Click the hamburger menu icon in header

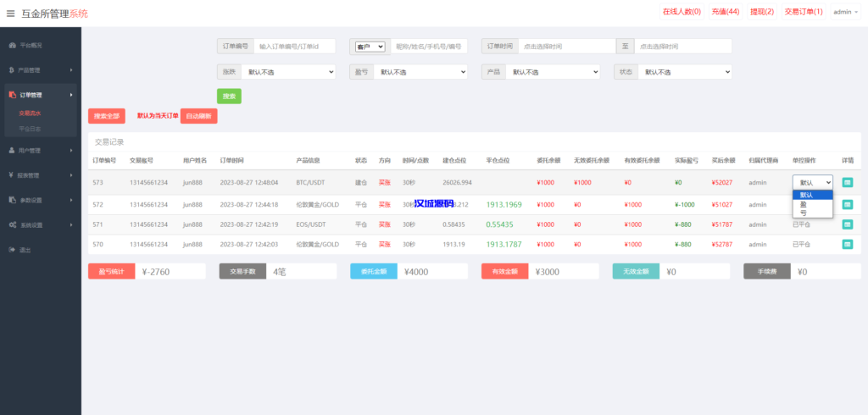coord(10,14)
